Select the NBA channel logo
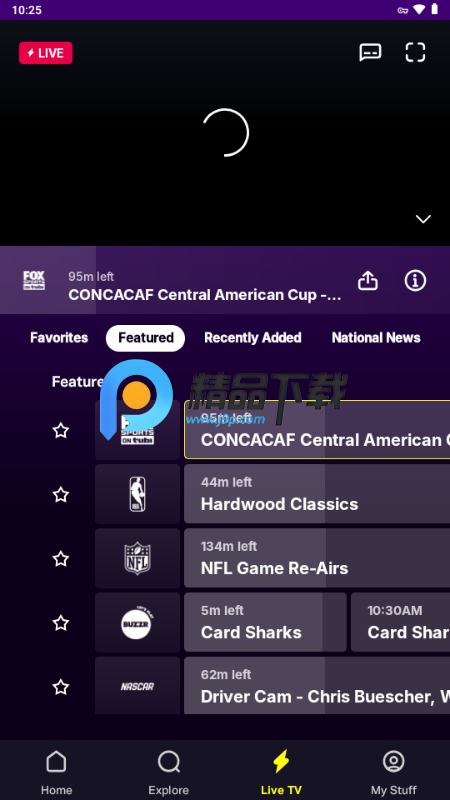 pyautogui.click(x=137, y=494)
